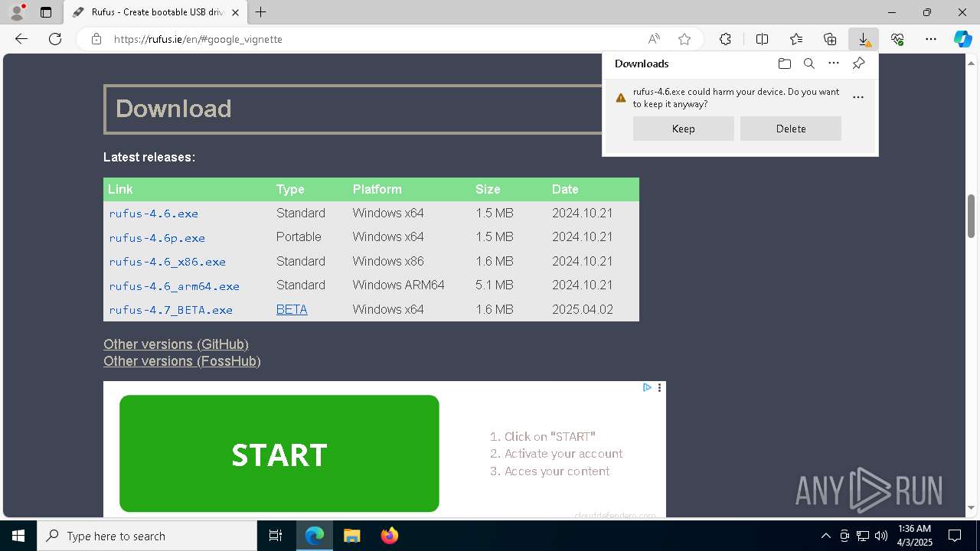Open Other versions (GitHub) link
980x551 pixels.
(176, 344)
